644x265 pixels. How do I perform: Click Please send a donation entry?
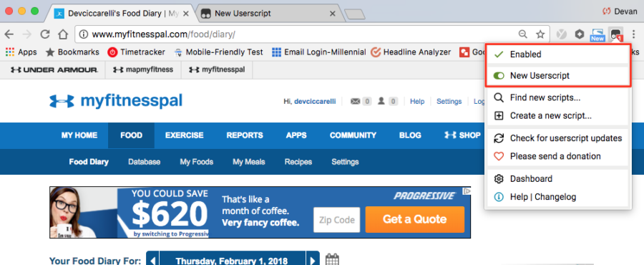tap(557, 156)
